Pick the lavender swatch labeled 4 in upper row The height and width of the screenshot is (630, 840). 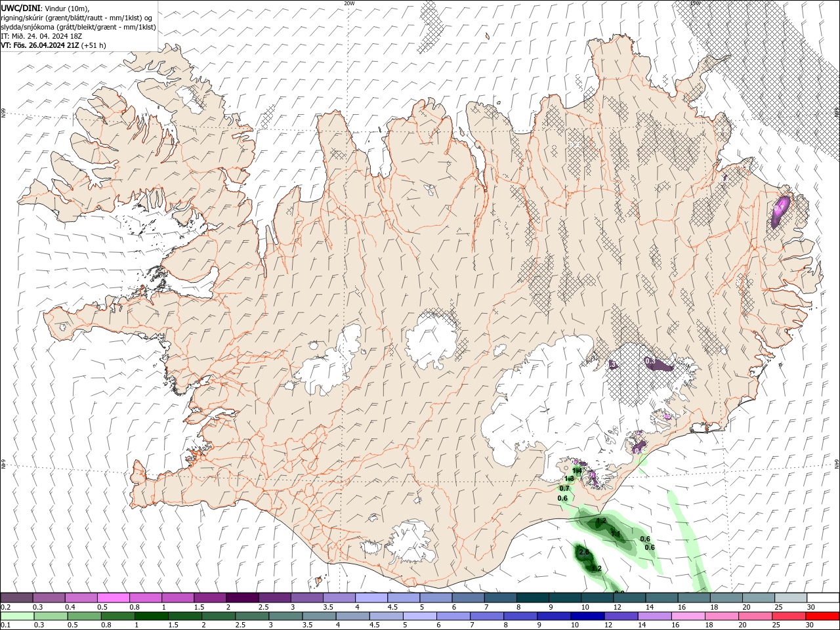pyautogui.click(x=370, y=598)
